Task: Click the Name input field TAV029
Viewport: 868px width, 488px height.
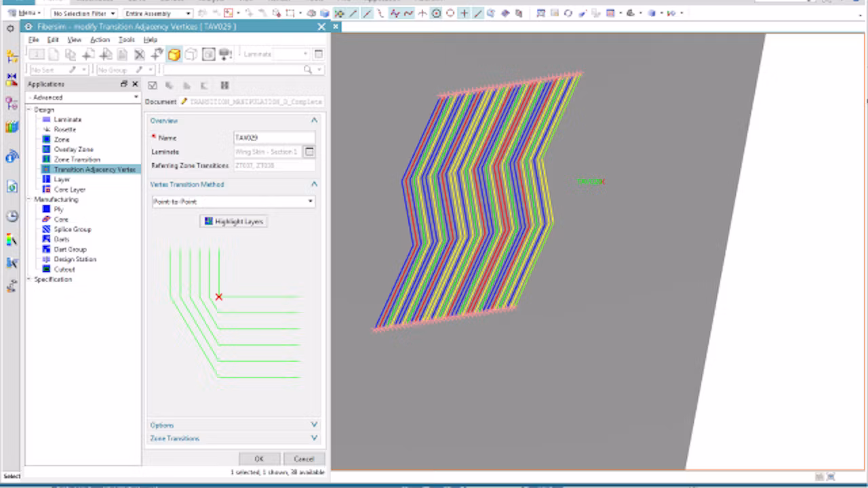Action: tap(274, 138)
